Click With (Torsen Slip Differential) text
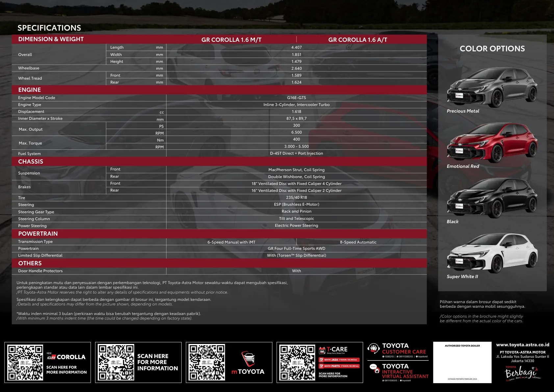 coord(296,255)
